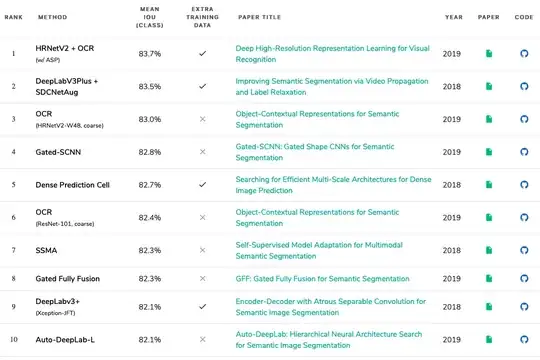Click extra training data checkmark for HRNetV2 + OCR
540x360 pixels.
(202, 53)
